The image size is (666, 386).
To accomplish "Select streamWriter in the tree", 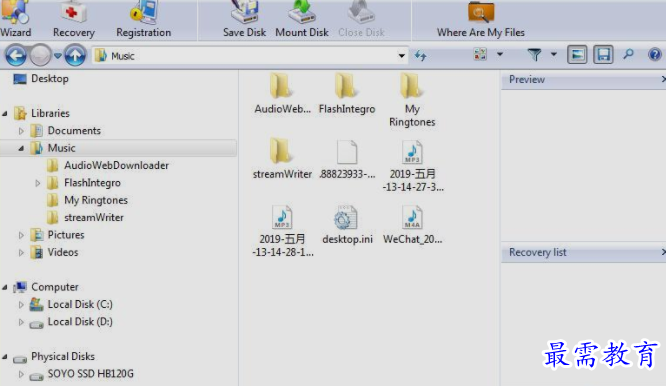I will (x=94, y=217).
